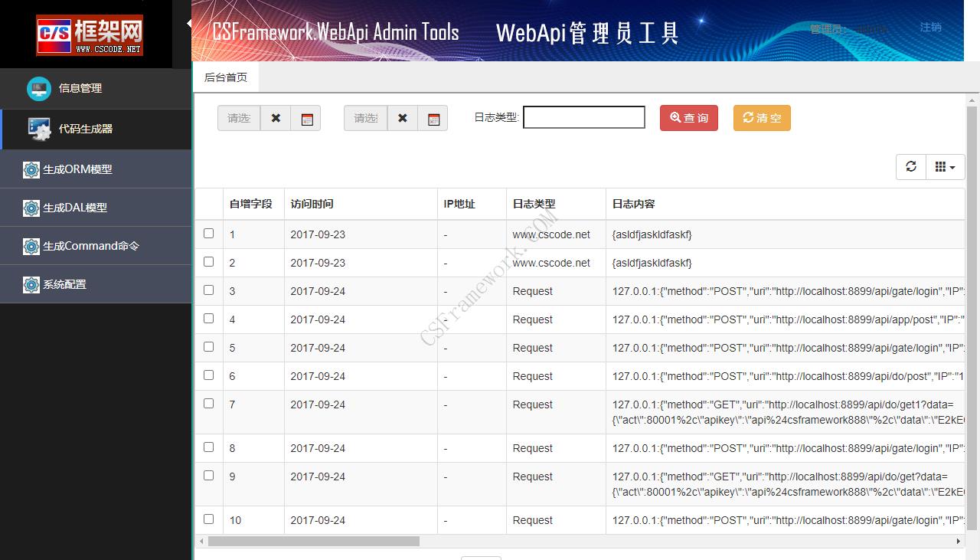This screenshot has width=980, height=560.
Task: Clear the first date field with X icon
Action: [x=276, y=118]
